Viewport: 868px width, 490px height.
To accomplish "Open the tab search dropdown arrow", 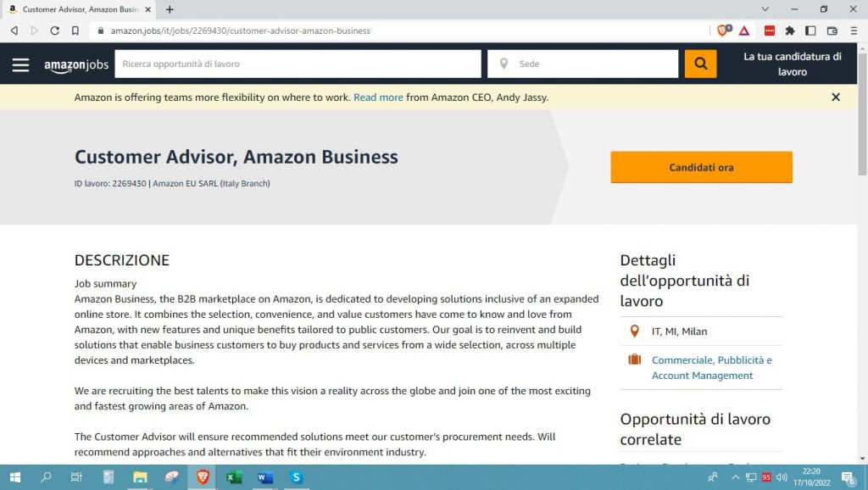I will point(765,9).
